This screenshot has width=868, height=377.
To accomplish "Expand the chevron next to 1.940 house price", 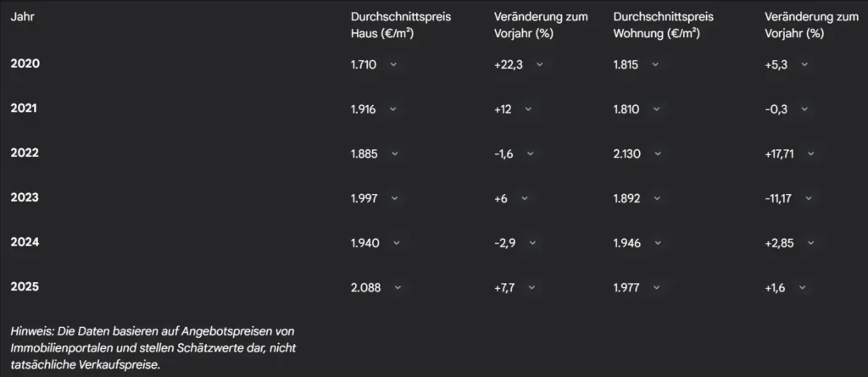I will click(393, 243).
